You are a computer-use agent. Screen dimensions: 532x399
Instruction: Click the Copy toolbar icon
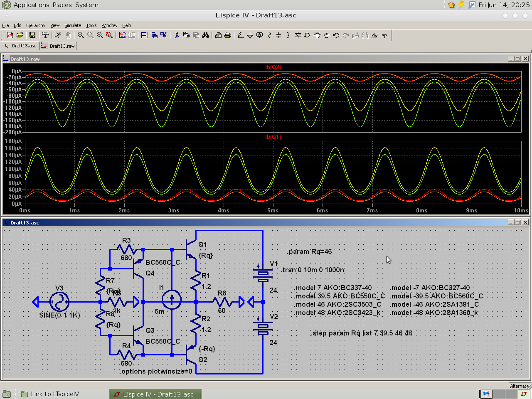pos(186,35)
